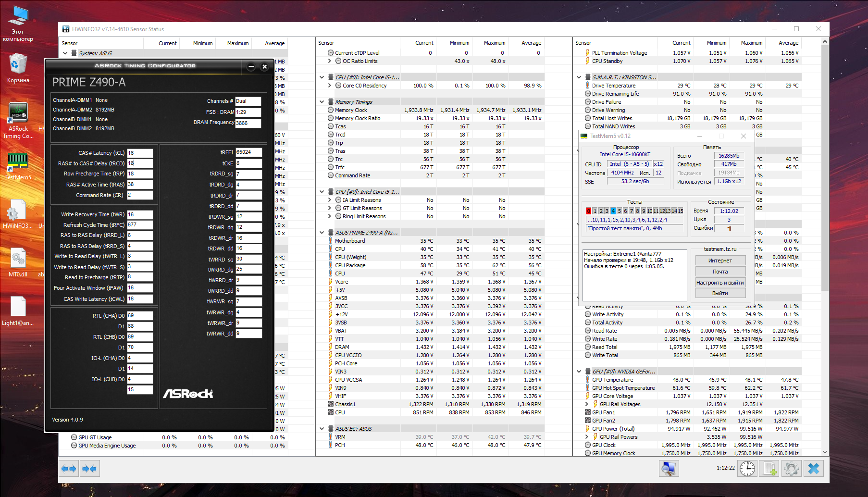The height and width of the screenshot is (497, 868).
Task: Click the drive icon beside S.M.A.R.T.: KINGSTON
Action: tap(587, 77)
